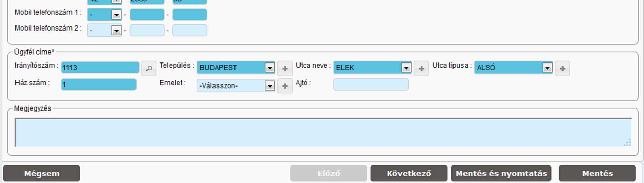Click the postal code search magnifier icon
644x183 pixels.
point(149,68)
